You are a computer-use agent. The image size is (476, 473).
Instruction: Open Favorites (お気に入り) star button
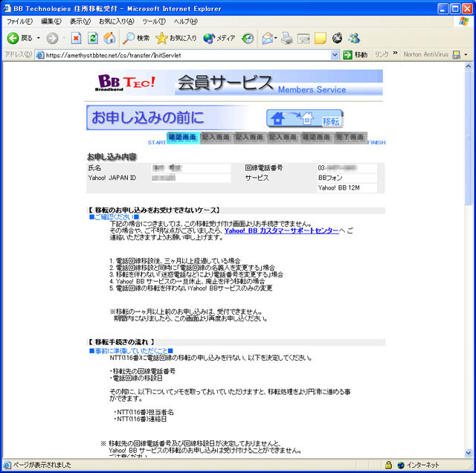pyautogui.click(x=176, y=38)
